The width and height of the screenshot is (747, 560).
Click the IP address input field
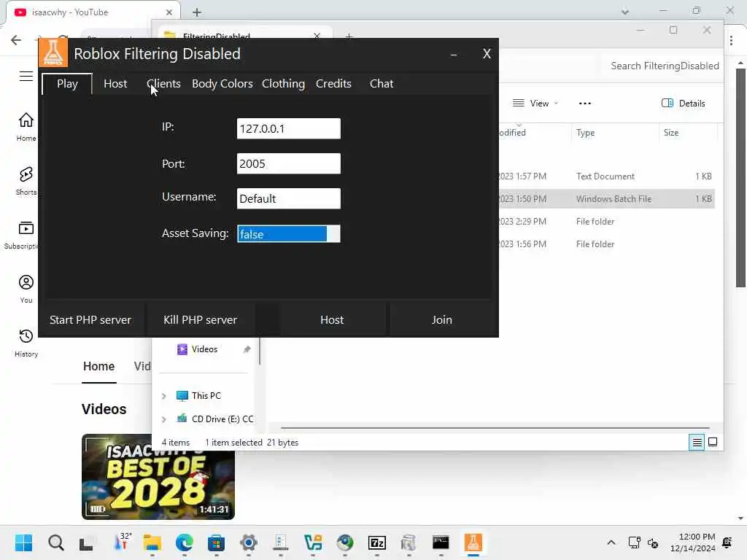coord(289,128)
